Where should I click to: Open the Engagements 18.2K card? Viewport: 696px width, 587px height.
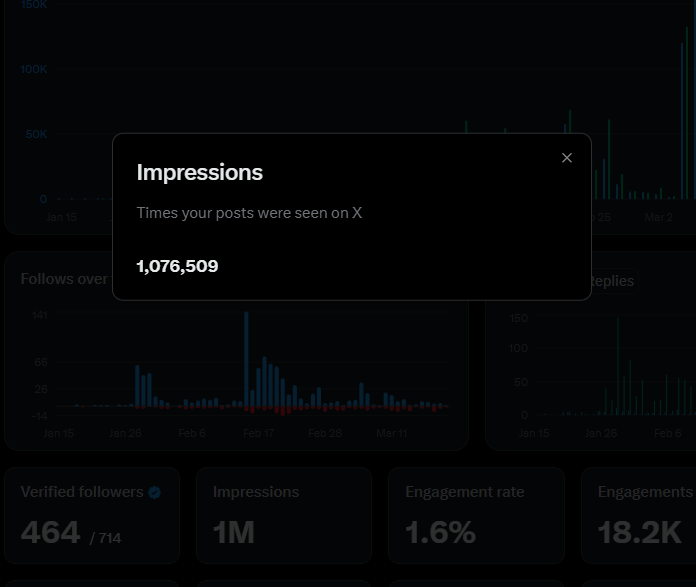pos(639,515)
